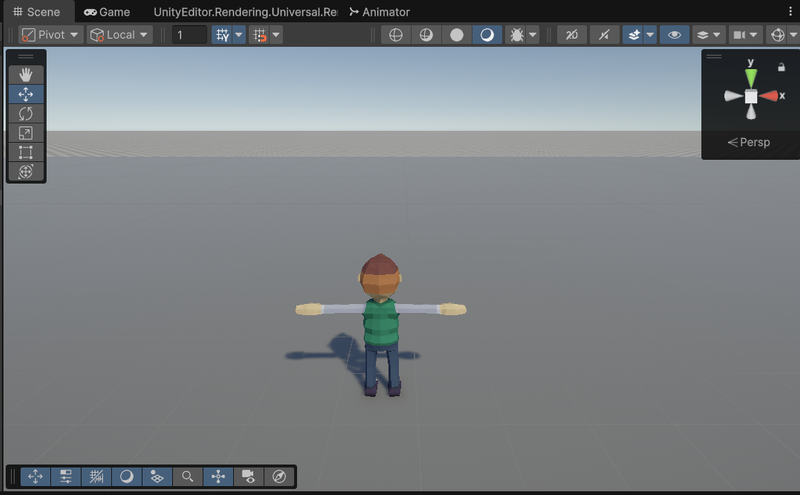Select the character model in scene
Screen dimensions: 800x495
[x=381, y=325]
